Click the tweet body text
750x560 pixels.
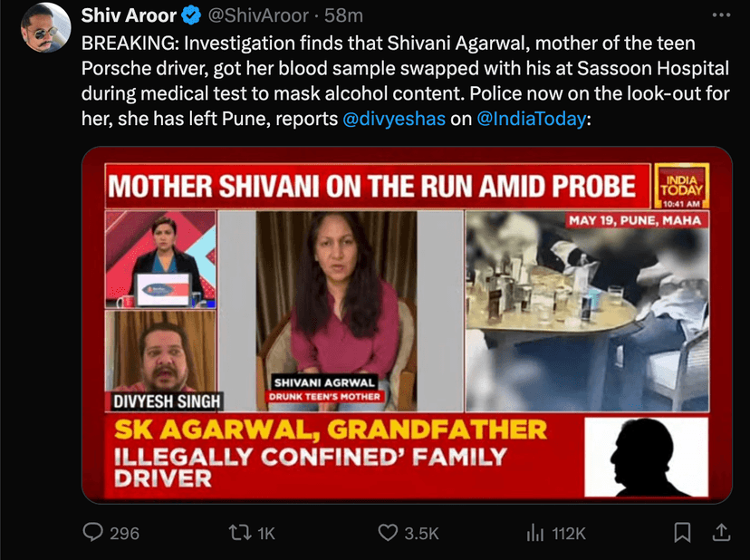click(405, 81)
